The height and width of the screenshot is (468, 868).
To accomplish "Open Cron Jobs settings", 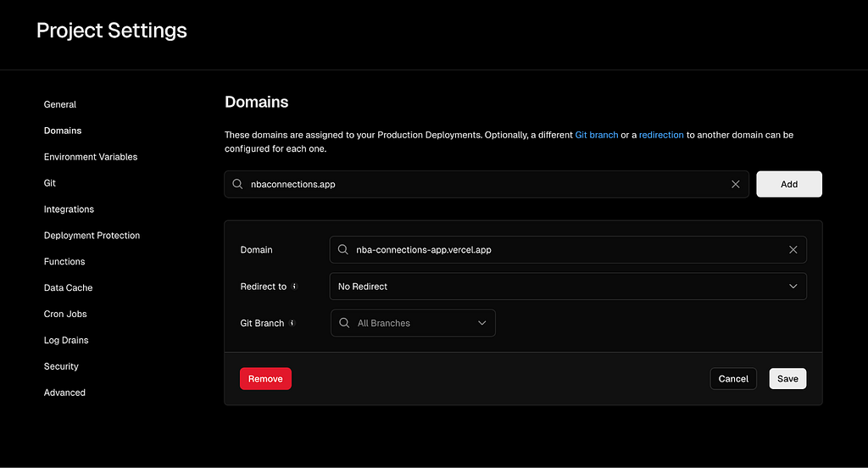I will tap(65, 314).
